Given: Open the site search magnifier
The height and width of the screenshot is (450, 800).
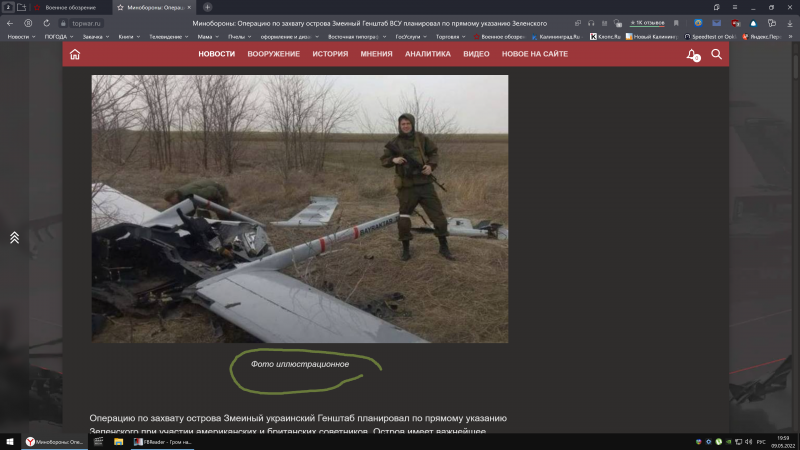Looking at the screenshot, I should tap(716, 54).
